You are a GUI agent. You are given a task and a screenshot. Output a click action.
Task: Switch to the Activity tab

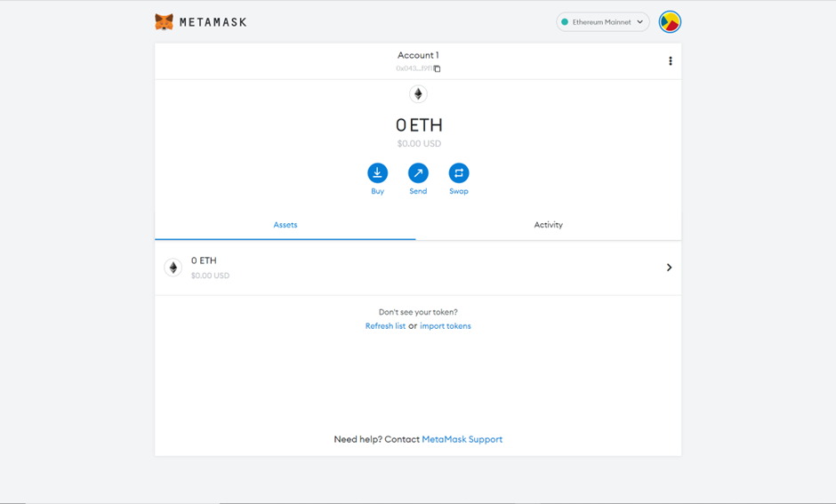pyautogui.click(x=548, y=225)
